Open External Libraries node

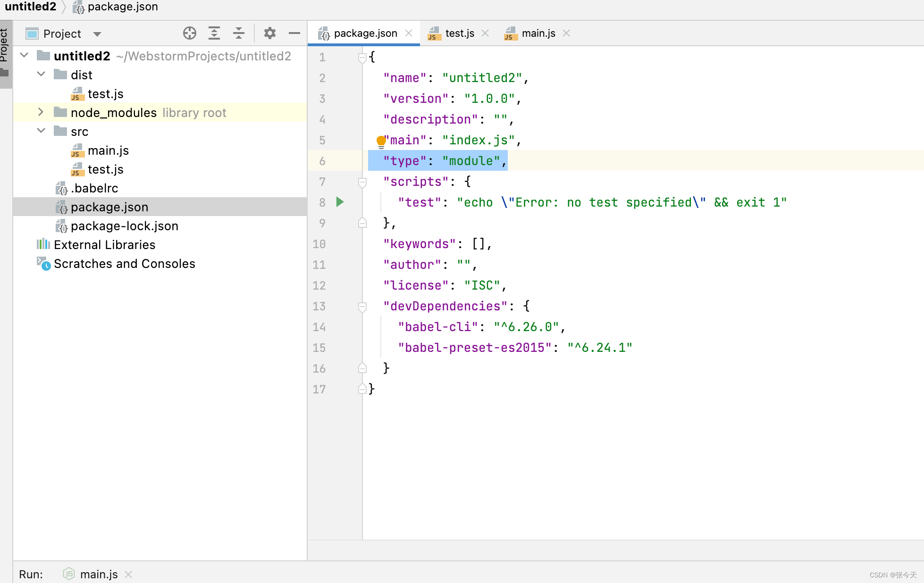pos(96,245)
